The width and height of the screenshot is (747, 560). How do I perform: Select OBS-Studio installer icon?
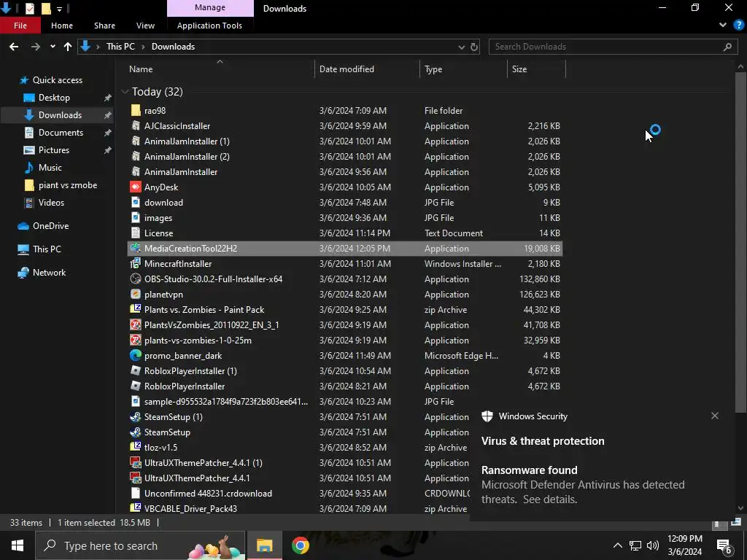pyautogui.click(x=136, y=279)
